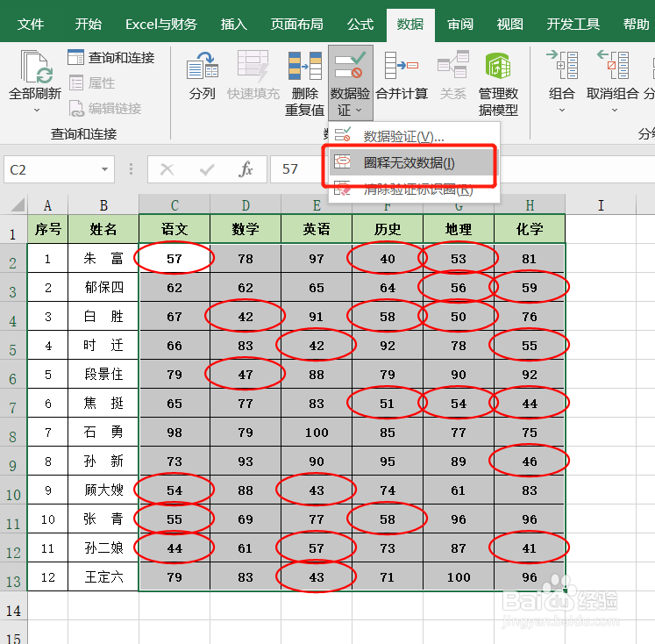
Task: Click the Group (组合) icon
Action: (562, 65)
